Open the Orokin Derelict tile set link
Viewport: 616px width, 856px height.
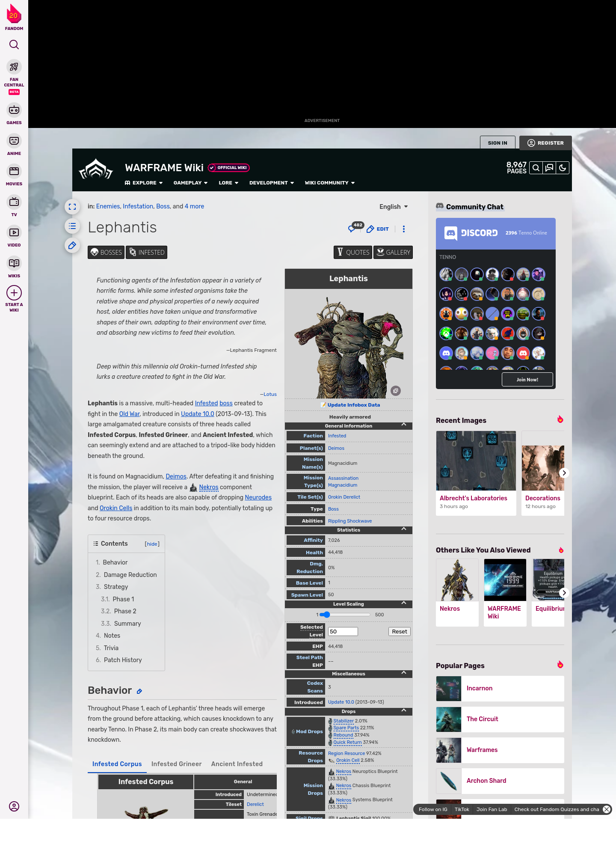tap(344, 497)
